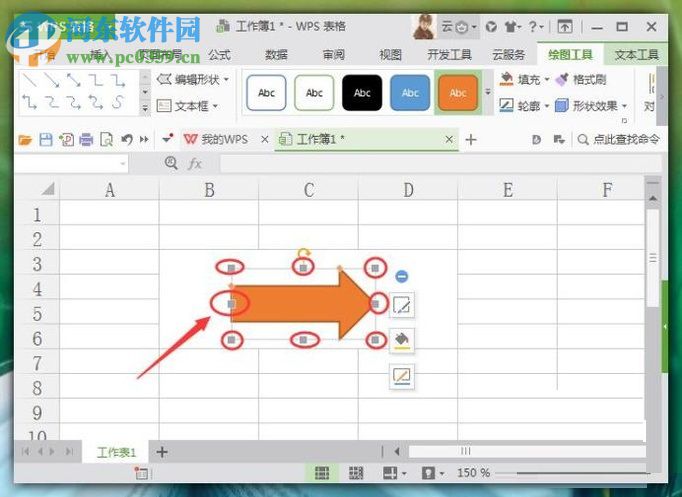Select the elbow arrow connector shape
Screen dimensions: 682x497
tap(117, 80)
